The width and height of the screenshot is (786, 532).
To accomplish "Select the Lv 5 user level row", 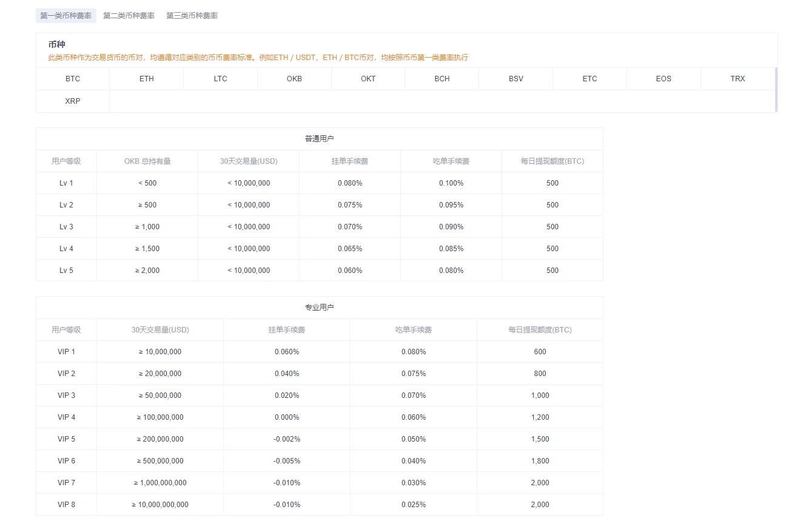I will click(x=66, y=271).
